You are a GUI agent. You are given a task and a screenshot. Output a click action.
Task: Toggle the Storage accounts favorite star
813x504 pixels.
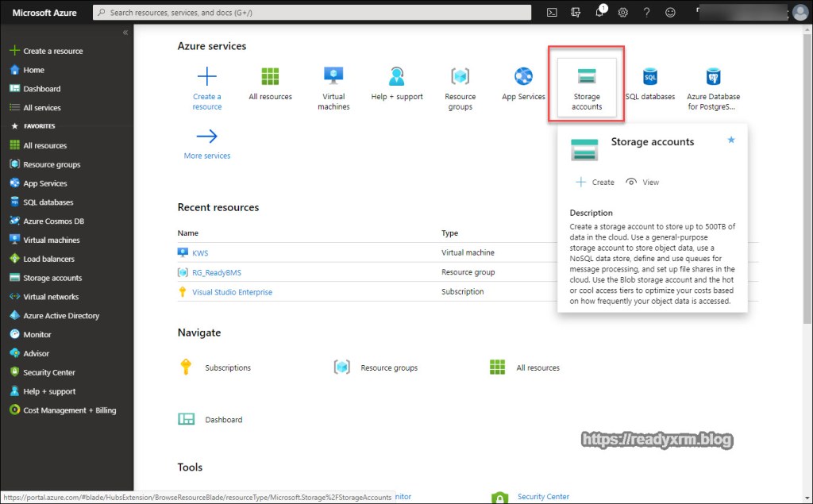pyautogui.click(x=731, y=140)
